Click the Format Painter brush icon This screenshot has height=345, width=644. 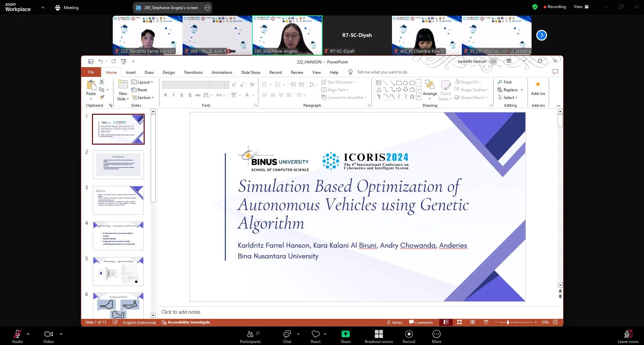pos(102,97)
